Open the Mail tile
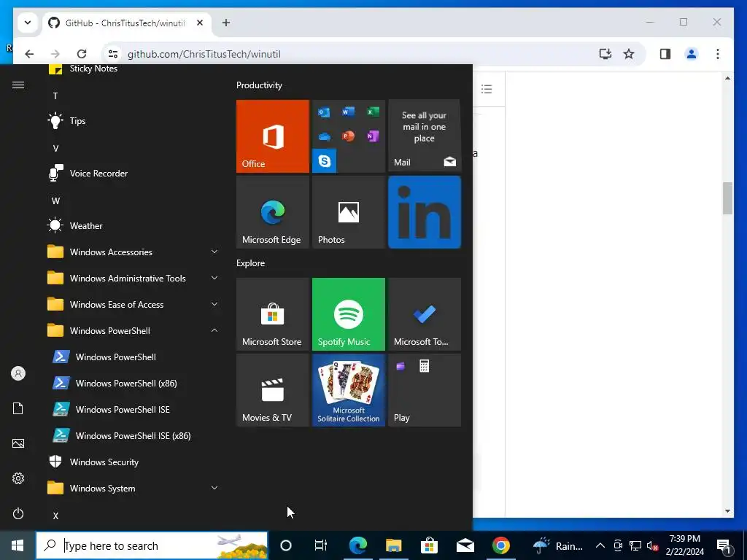 (425, 136)
